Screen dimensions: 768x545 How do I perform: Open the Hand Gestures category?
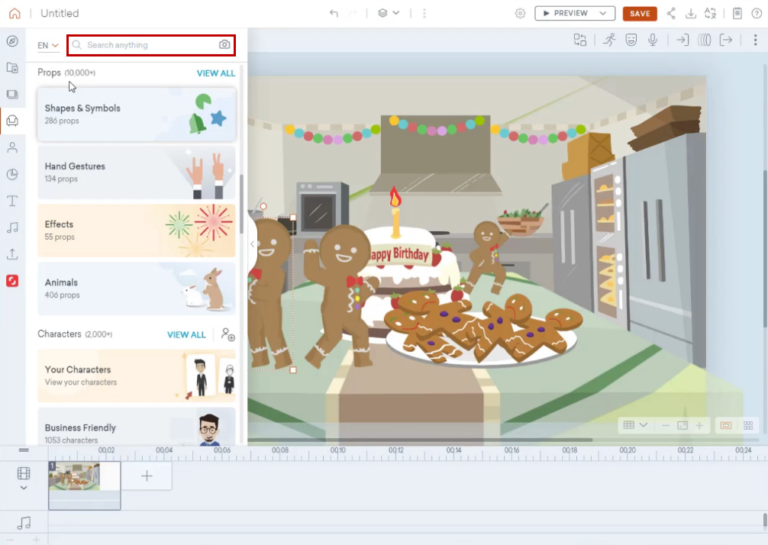coord(136,172)
